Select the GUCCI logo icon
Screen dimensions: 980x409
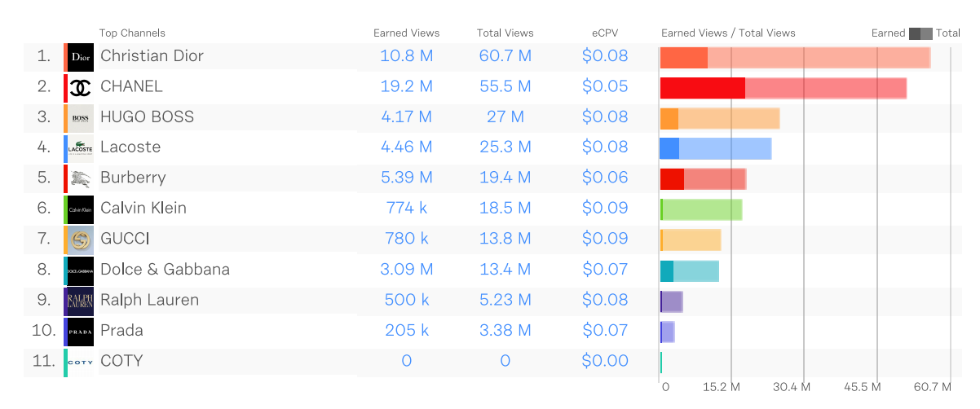(80, 240)
